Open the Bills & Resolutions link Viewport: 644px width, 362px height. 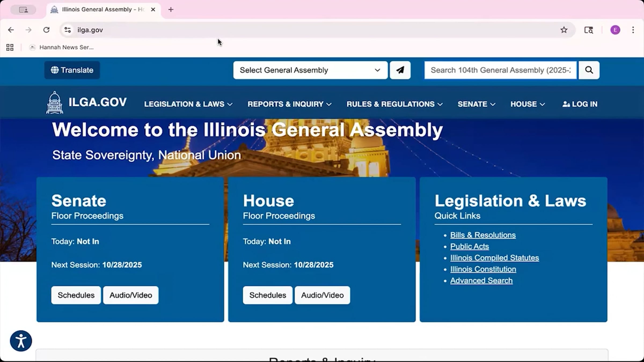(483, 235)
